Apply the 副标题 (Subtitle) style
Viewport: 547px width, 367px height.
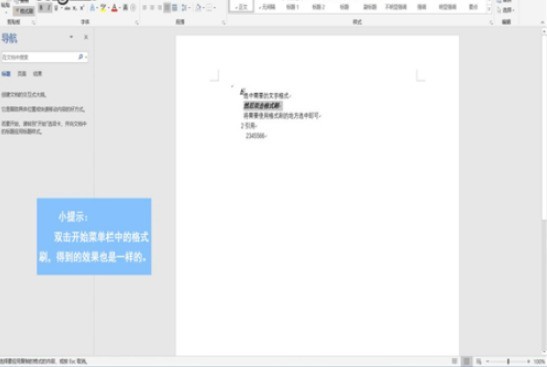[x=370, y=7]
